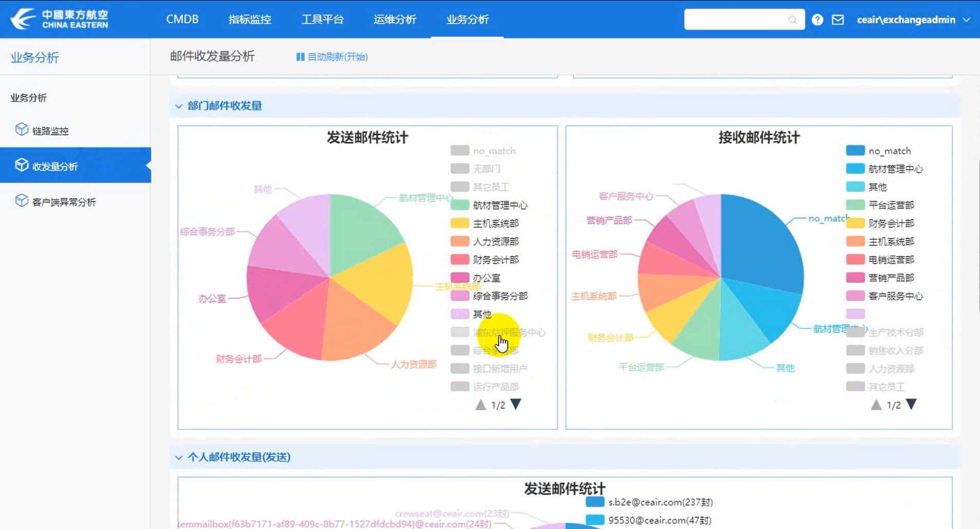Image resolution: width=980 pixels, height=529 pixels.
Task: Collapse the 部门邮件收发量 section
Action: tap(179, 106)
